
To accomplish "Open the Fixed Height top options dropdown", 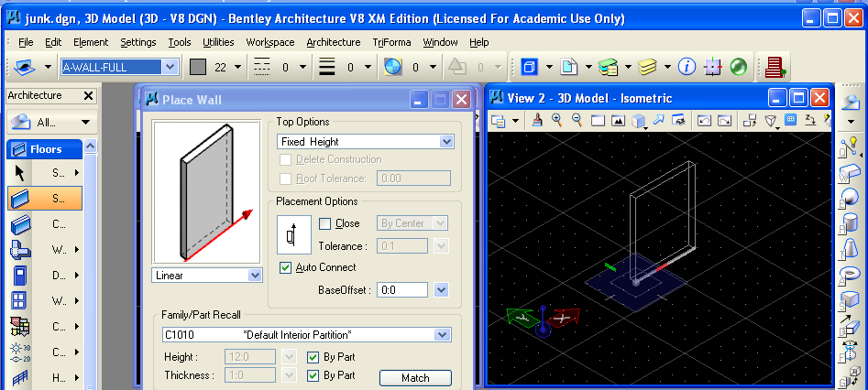I will click(x=446, y=142).
